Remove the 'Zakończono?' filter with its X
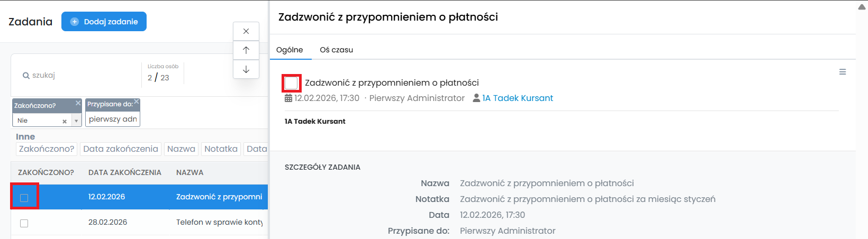This screenshot has width=868, height=239. (78, 103)
